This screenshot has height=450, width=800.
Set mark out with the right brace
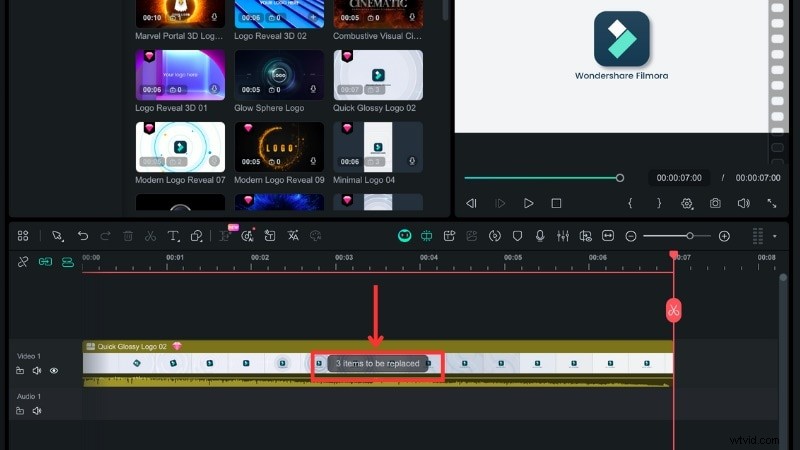[659, 203]
